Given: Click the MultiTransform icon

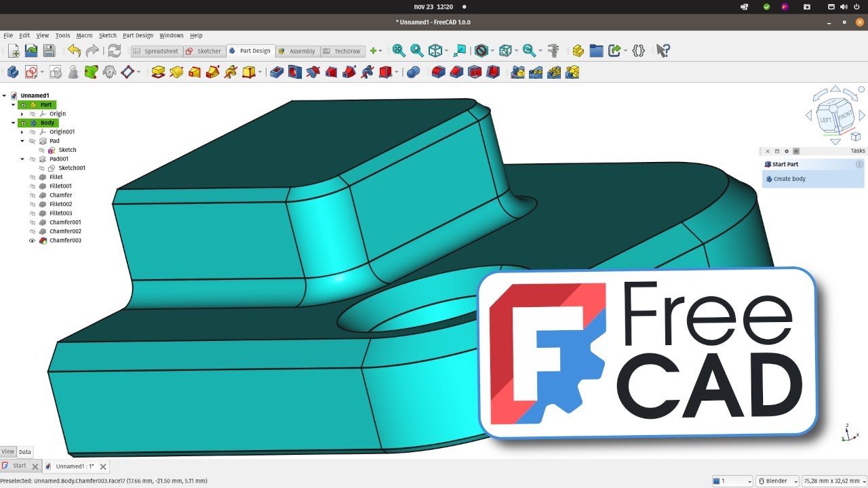Looking at the screenshot, I should click(572, 72).
